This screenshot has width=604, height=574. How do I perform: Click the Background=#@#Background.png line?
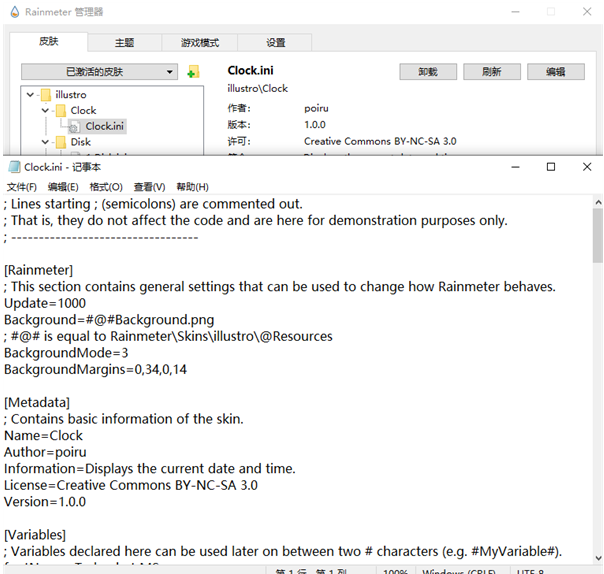point(109,320)
